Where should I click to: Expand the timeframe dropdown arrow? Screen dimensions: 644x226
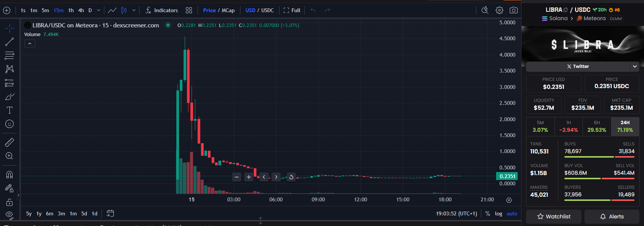coord(99,10)
